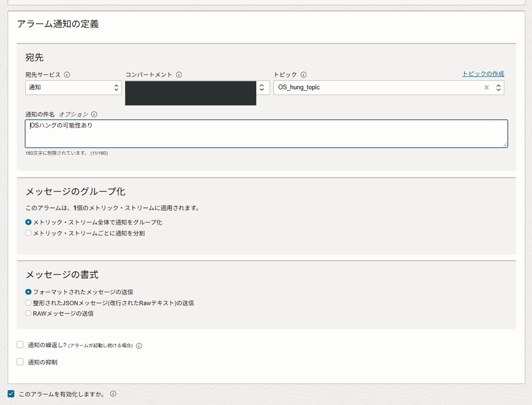Clear the OS_hung_topic selection with X
This screenshot has height=405, width=532.
point(486,87)
